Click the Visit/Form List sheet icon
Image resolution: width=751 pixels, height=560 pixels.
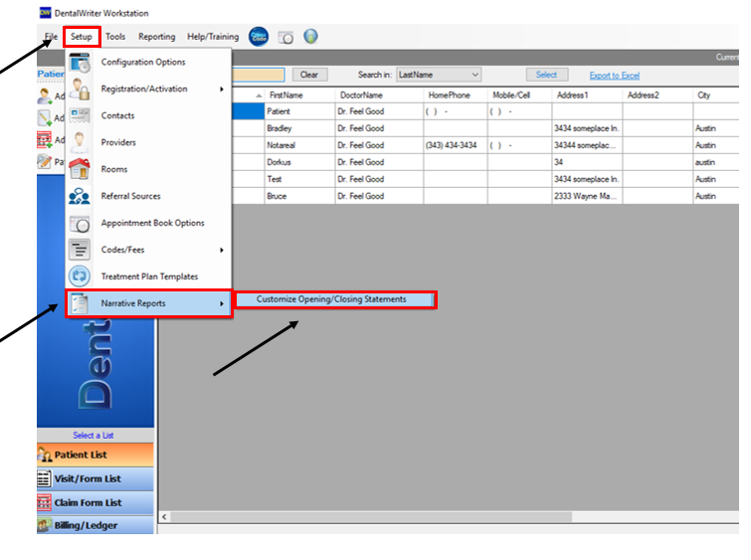(x=44, y=478)
